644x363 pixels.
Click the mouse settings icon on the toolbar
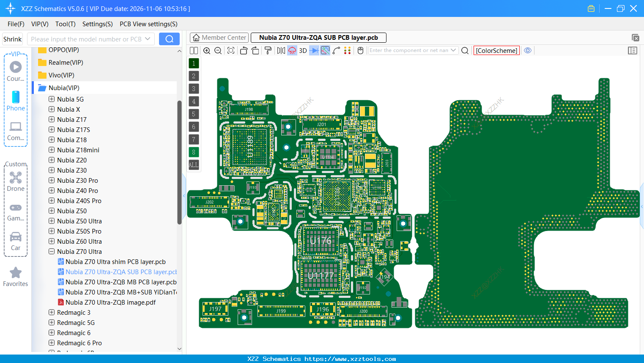tap(360, 50)
